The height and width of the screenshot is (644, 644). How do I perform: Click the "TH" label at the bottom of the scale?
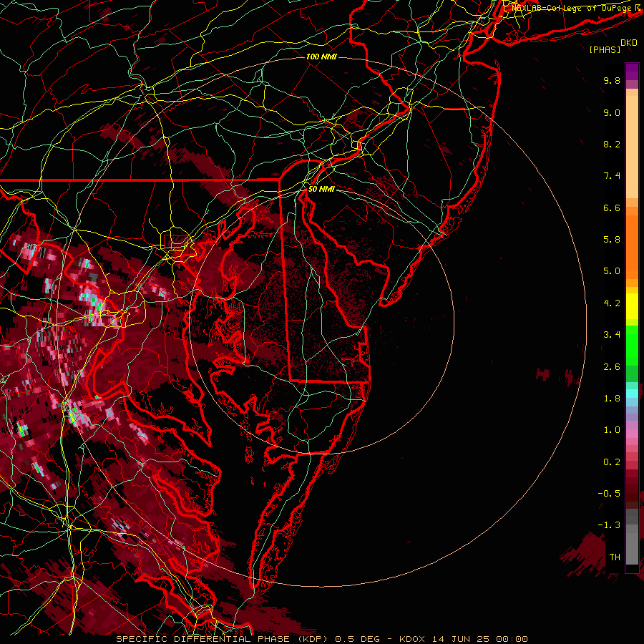coord(615,557)
